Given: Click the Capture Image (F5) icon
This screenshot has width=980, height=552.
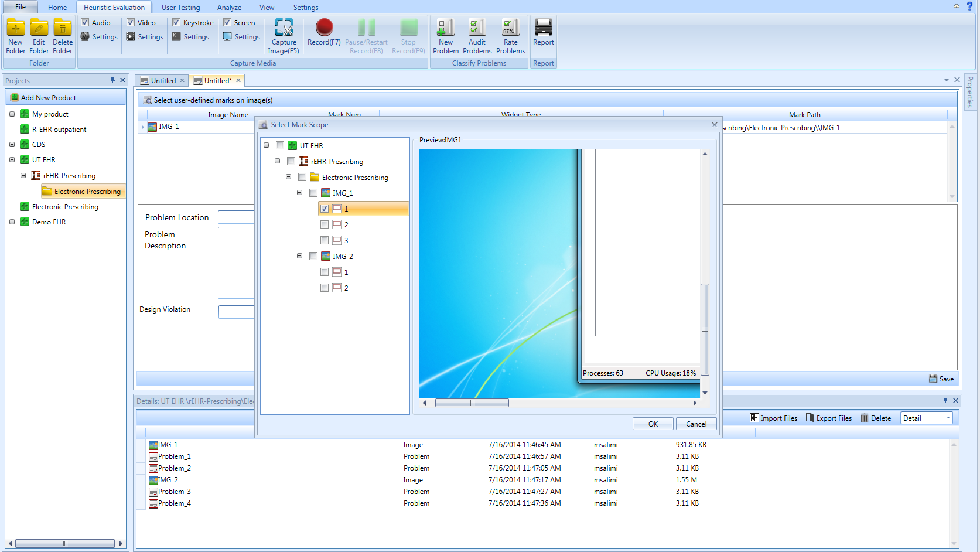Looking at the screenshot, I should [284, 28].
